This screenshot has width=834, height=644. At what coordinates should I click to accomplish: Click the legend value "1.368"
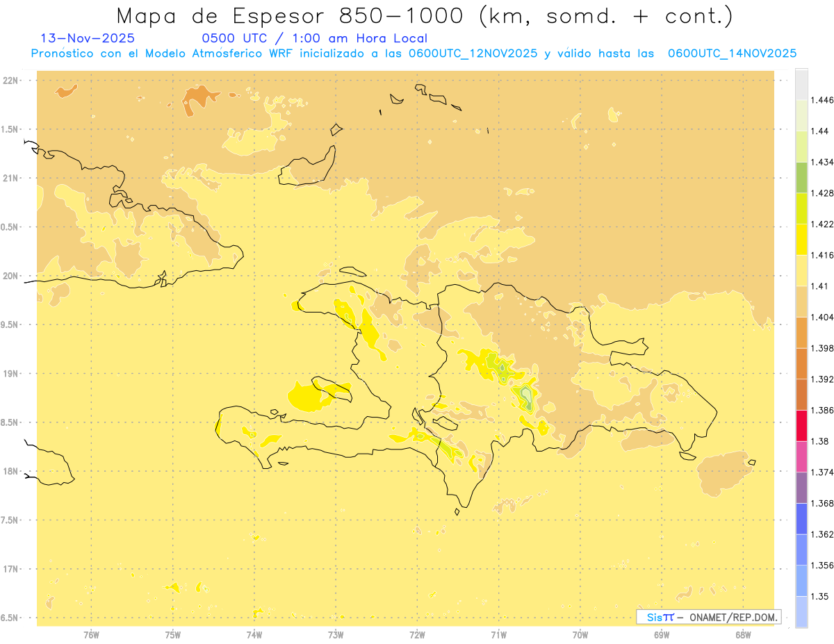tap(822, 503)
